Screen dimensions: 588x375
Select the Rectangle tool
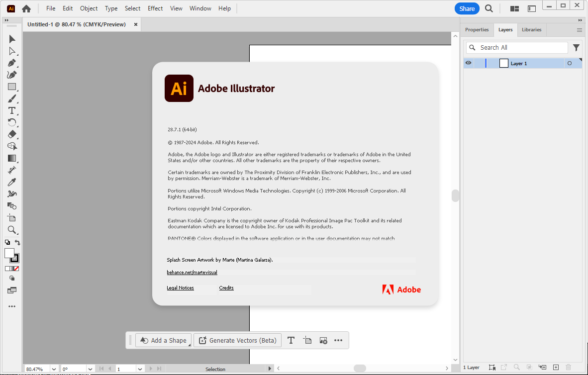coord(12,87)
